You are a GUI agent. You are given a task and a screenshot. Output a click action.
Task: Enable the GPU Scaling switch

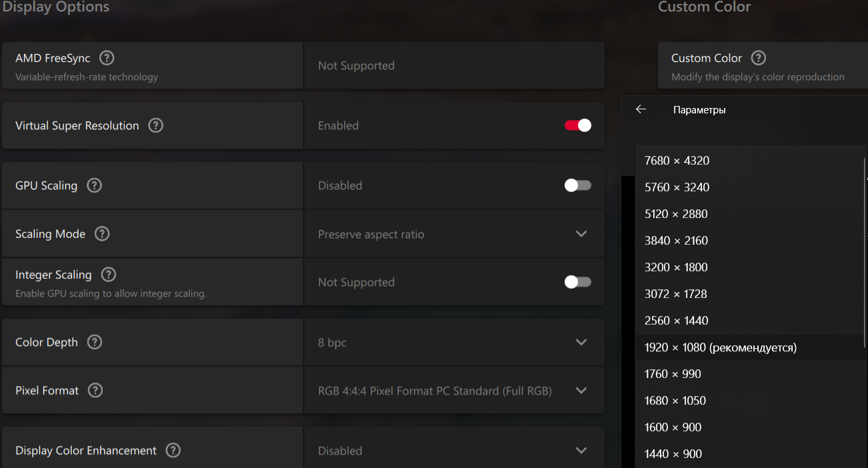point(577,185)
